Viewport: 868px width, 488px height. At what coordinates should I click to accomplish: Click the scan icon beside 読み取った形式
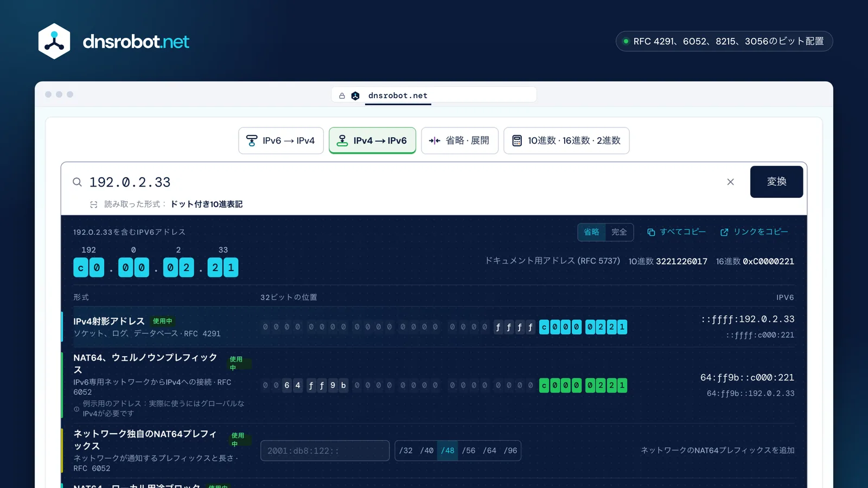click(94, 204)
